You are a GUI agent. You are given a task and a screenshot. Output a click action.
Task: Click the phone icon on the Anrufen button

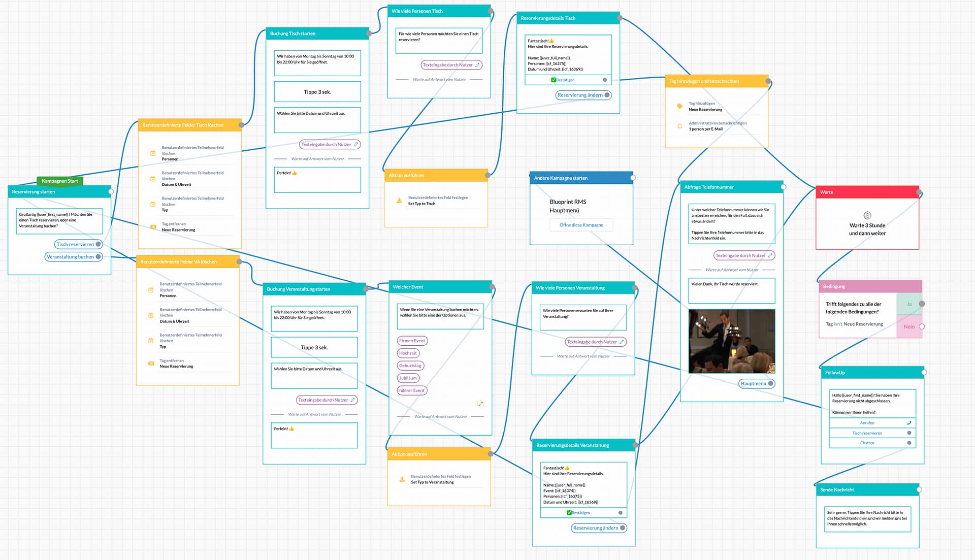click(909, 423)
